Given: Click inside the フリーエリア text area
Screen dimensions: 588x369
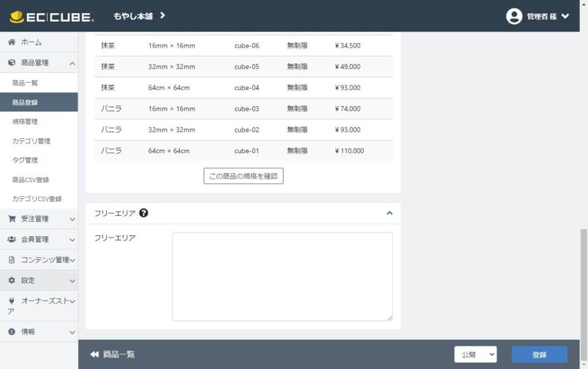Looking at the screenshot, I should tap(282, 276).
